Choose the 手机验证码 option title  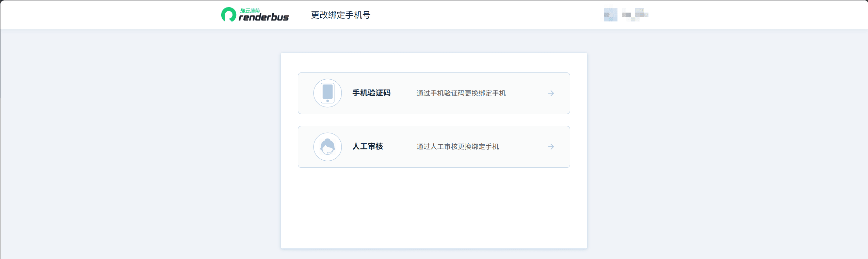[371, 93]
